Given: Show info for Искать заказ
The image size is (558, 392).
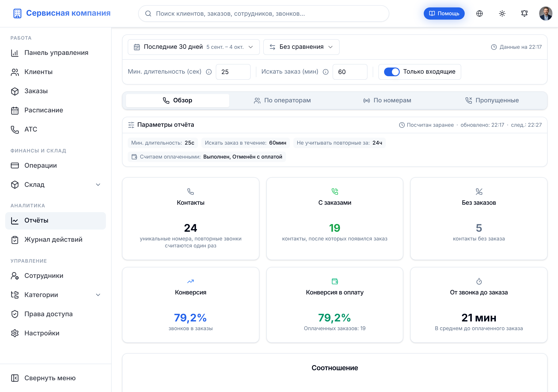Looking at the screenshot, I should click(x=326, y=72).
